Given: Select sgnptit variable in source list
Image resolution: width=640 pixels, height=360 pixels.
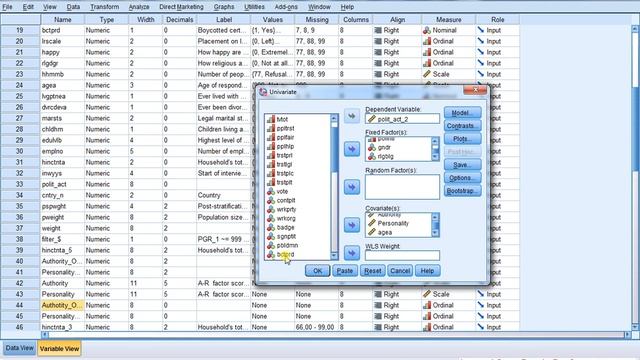Looking at the screenshot, I should click(x=286, y=236).
